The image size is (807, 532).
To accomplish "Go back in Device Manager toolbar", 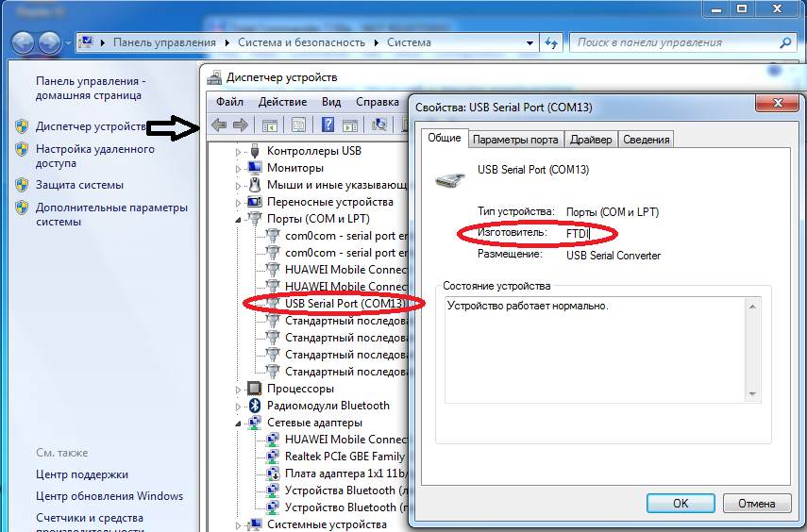I will (x=219, y=125).
